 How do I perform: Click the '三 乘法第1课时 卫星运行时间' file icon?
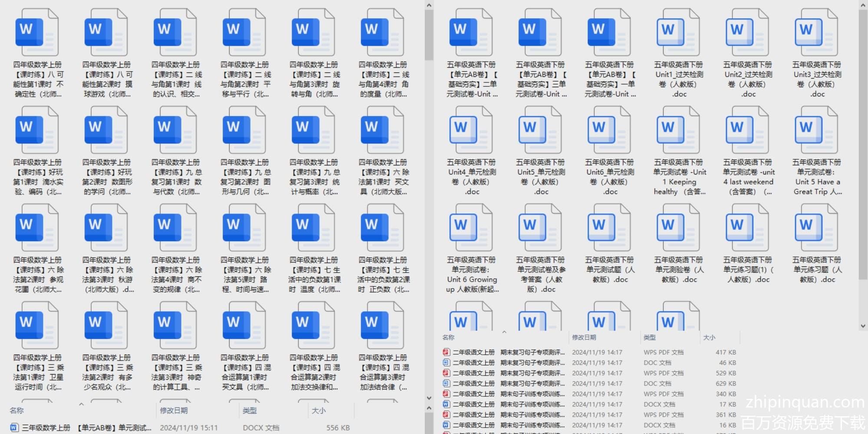coord(37,325)
